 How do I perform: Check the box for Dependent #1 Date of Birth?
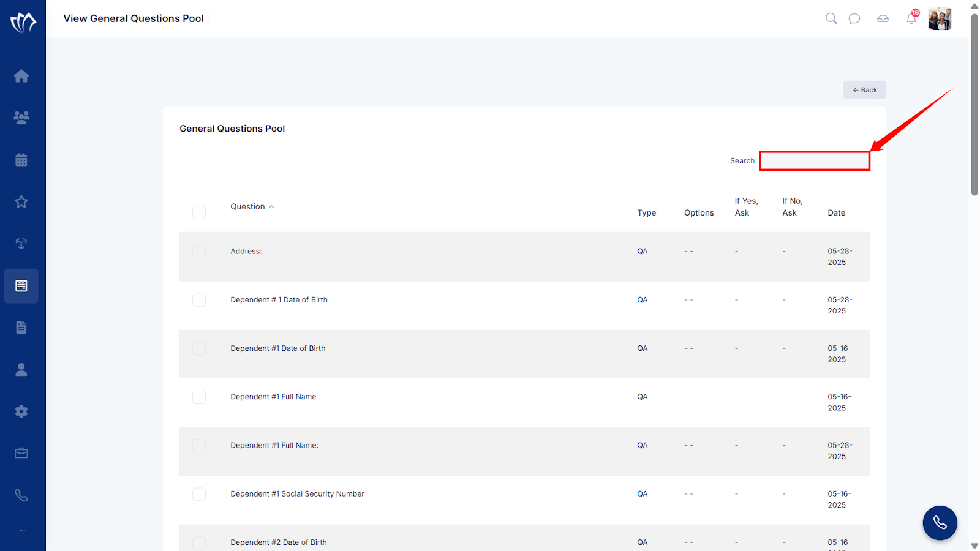pyautogui.click(x=199, y=348)
